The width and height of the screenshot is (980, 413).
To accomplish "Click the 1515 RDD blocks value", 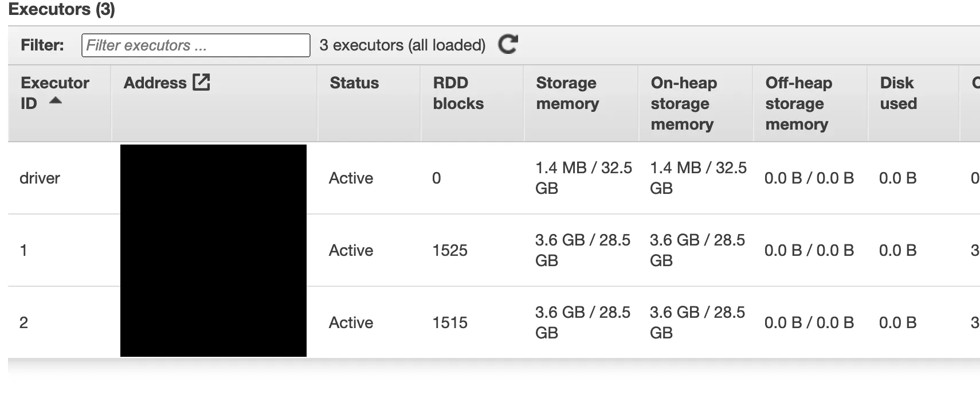I will pos(449,323).
